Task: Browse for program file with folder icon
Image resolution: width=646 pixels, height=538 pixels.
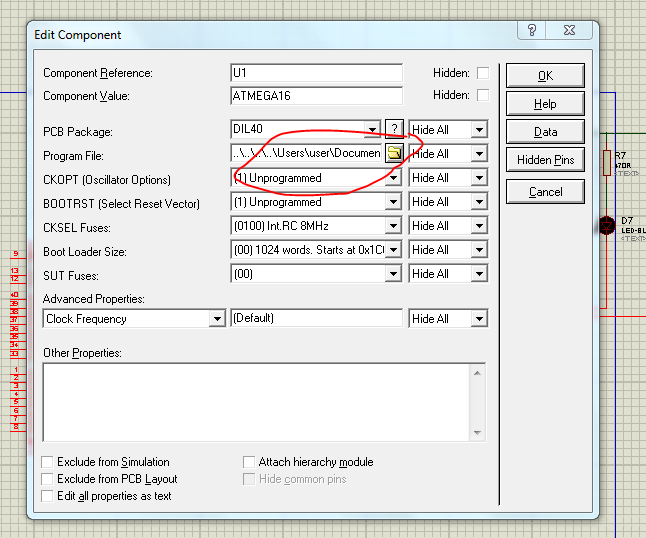Action: click(394, 153)
